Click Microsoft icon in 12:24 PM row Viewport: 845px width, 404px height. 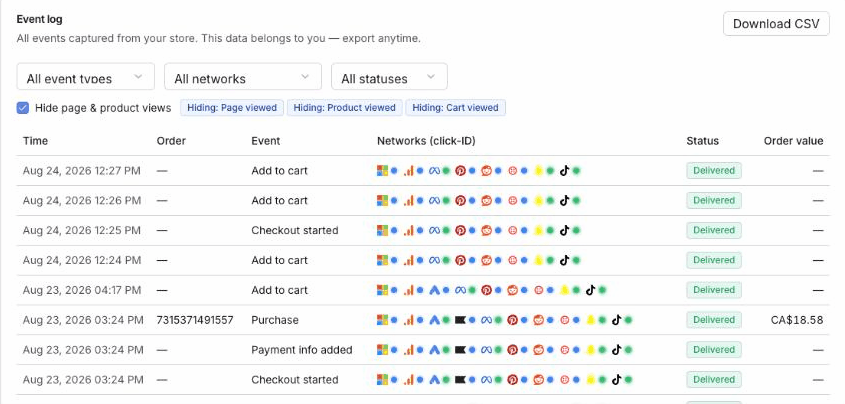point(382,260)
